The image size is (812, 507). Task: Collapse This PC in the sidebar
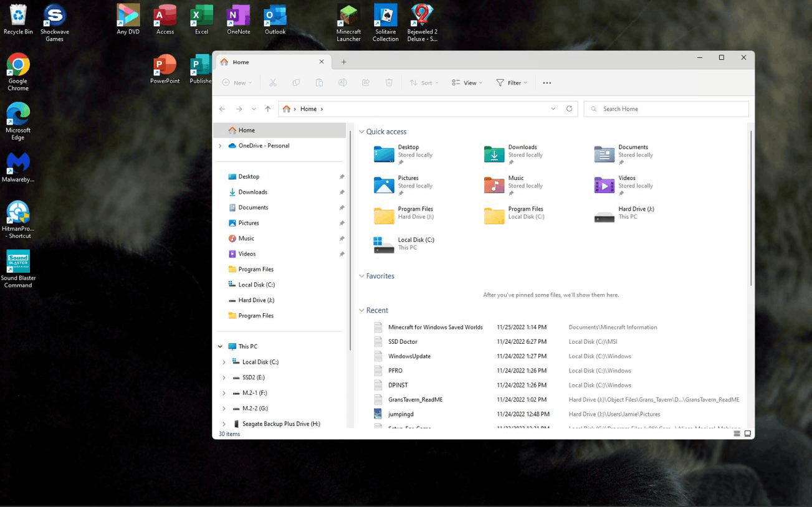(x=219, y=346)
